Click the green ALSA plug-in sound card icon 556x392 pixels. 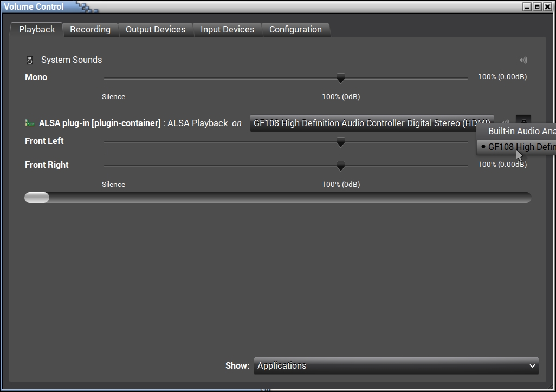[30, 123]
